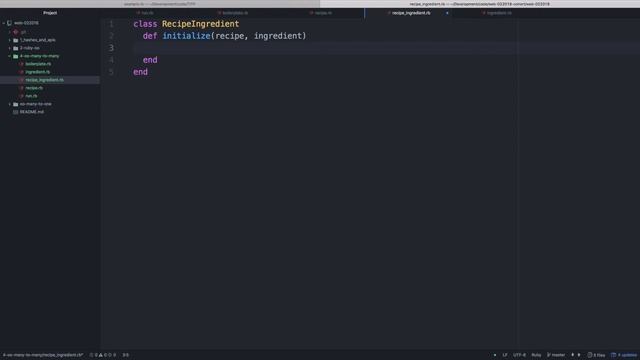Image resolution: width=640 pixels, height=360 pixels.
Task: Expand the 2-ruby-oo folder
Action: [x=10, y=48]
